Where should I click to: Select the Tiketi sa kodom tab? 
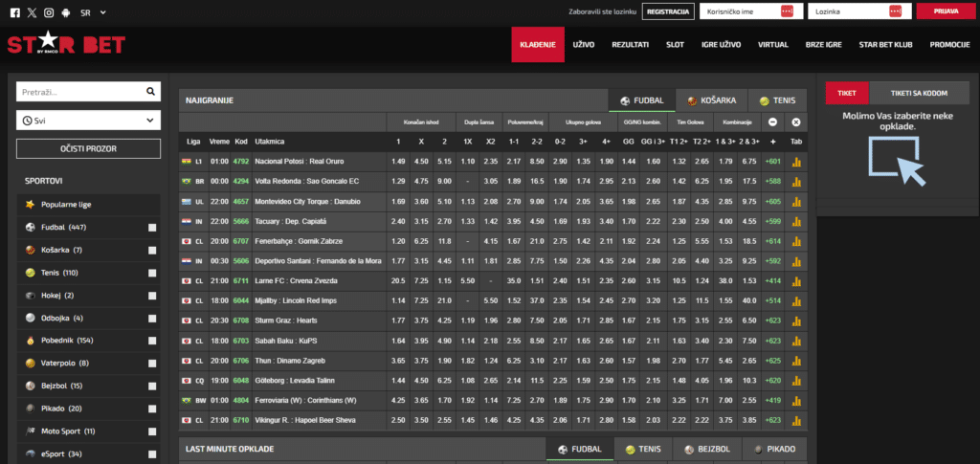(x=919, y=93)
